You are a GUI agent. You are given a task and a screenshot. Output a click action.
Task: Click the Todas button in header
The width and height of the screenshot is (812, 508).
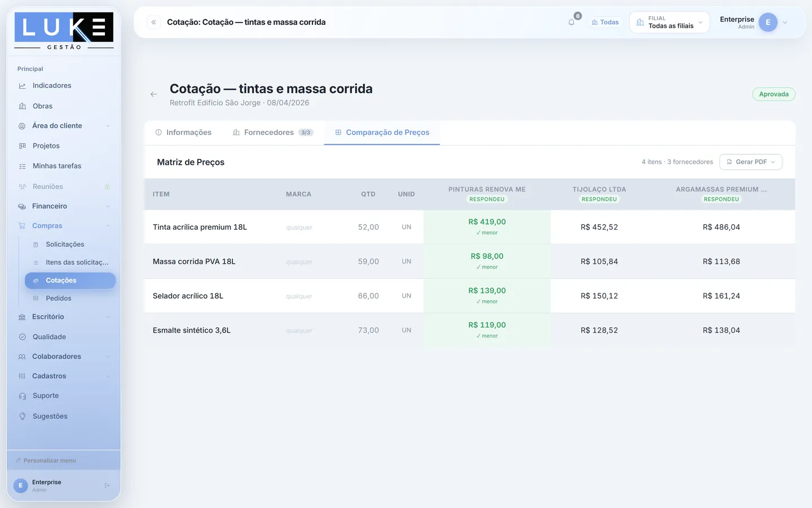[x=605, y=23]
